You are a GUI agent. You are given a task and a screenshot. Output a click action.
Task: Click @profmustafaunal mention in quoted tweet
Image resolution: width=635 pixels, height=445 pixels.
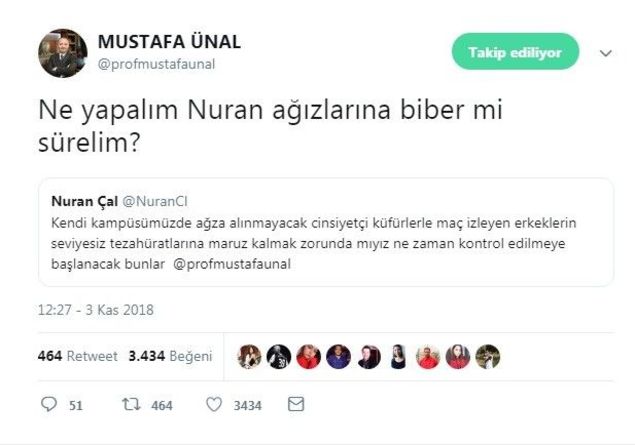pos(224,265)
